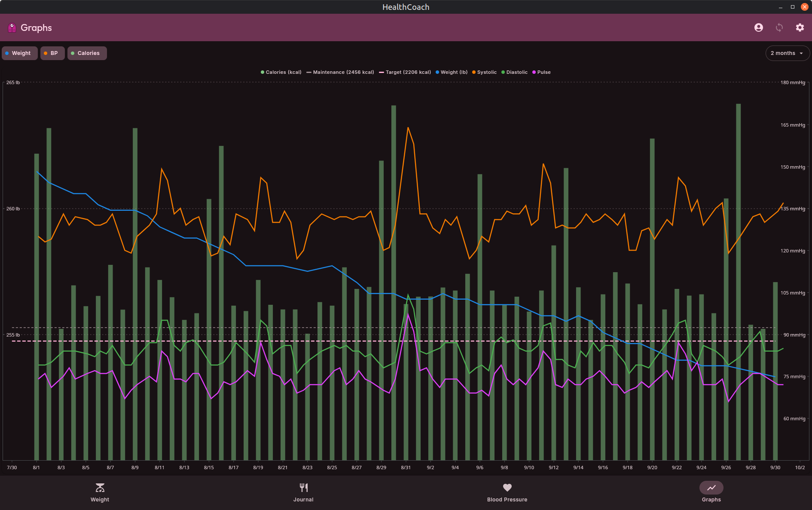Toggle the Calories filter chip
This screenshot has height=510, width=812.
click(87, 53)
